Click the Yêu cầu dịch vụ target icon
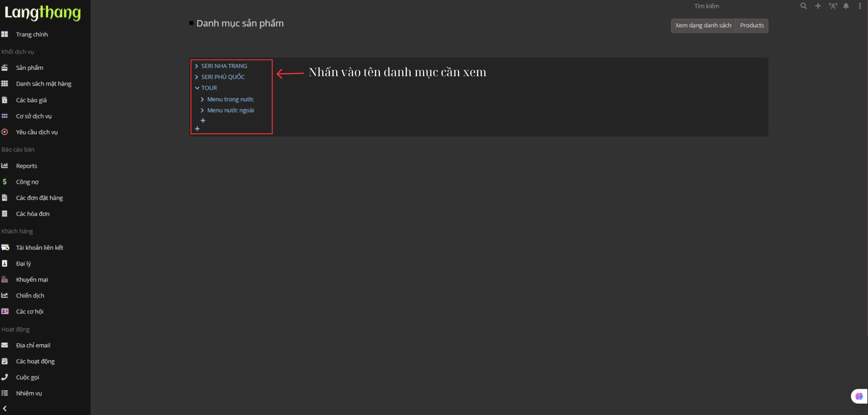The height and width of the screenshot is (415, 868). [x=5, y=132]
